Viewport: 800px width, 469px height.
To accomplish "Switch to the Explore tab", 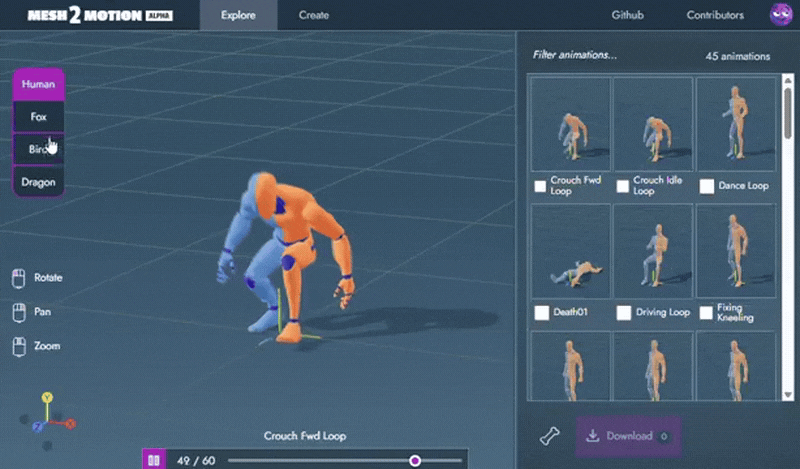I will 238,15.
